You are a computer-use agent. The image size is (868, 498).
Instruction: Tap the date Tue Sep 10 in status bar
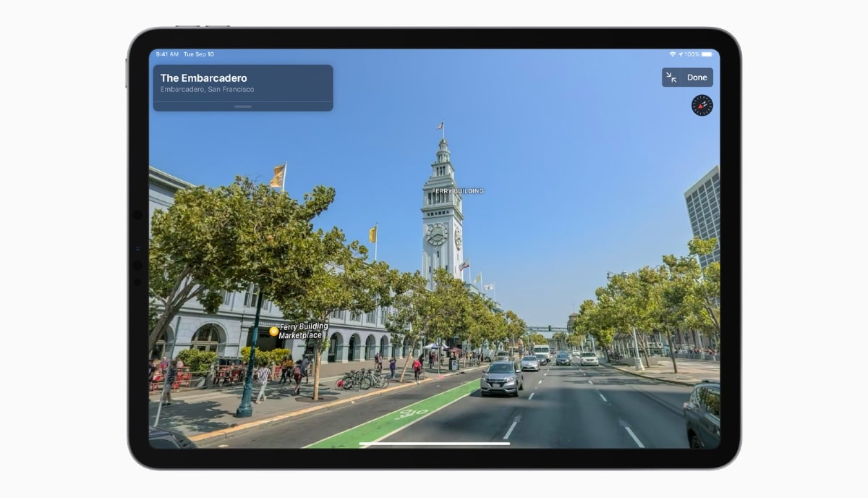(197, 54)
